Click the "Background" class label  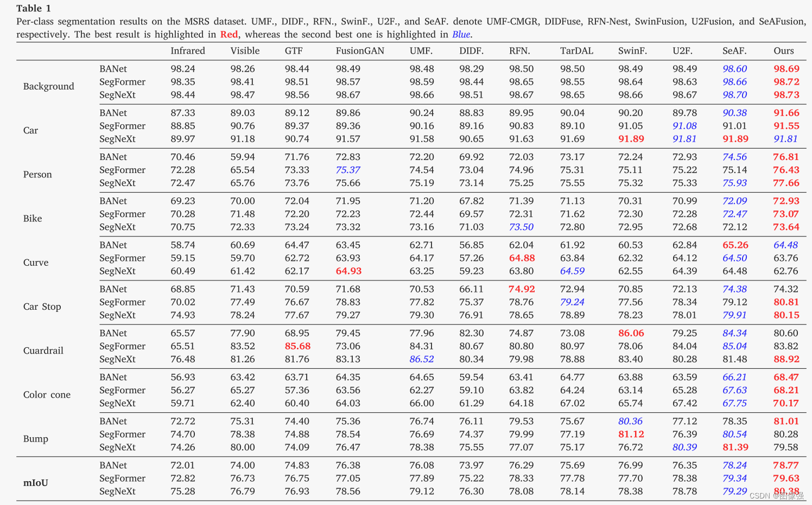tap(49, 87)
